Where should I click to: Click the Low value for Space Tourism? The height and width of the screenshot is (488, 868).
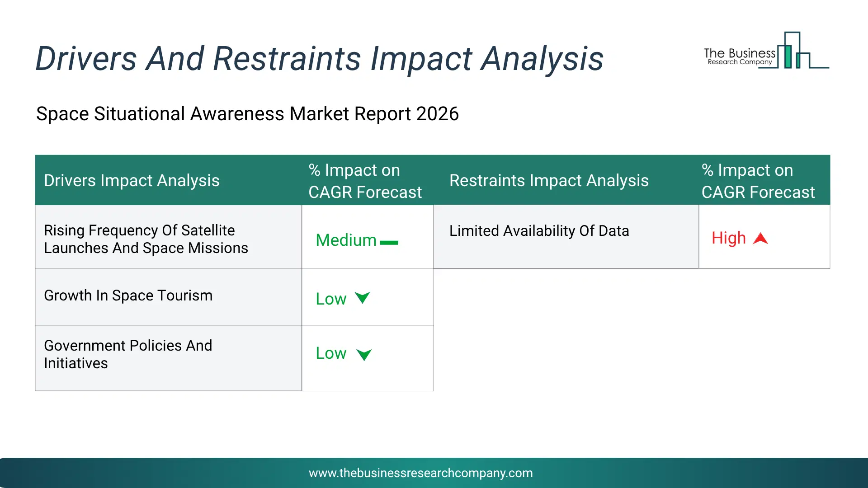[331, 299]
